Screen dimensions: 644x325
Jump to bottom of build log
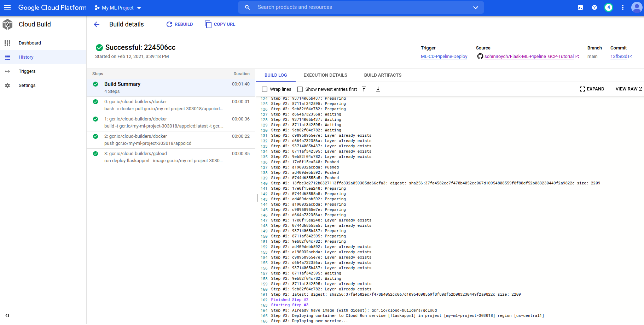(x=378, y=89)
